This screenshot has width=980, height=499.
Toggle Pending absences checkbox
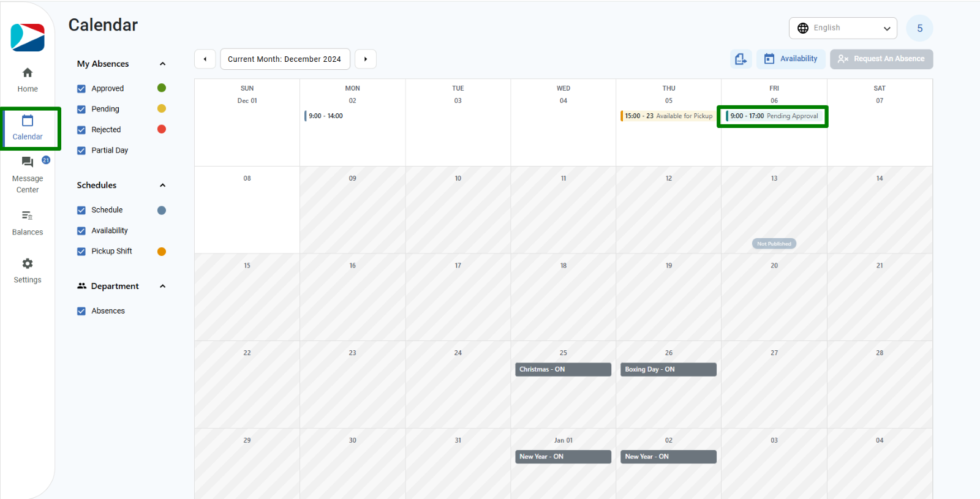tap(81, 109)
